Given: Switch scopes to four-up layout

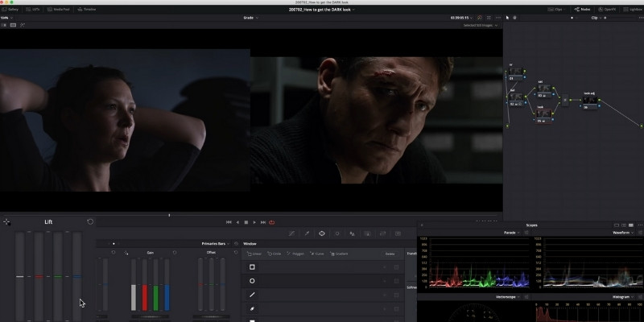Looking at the screenshot, I should point(631,225).
